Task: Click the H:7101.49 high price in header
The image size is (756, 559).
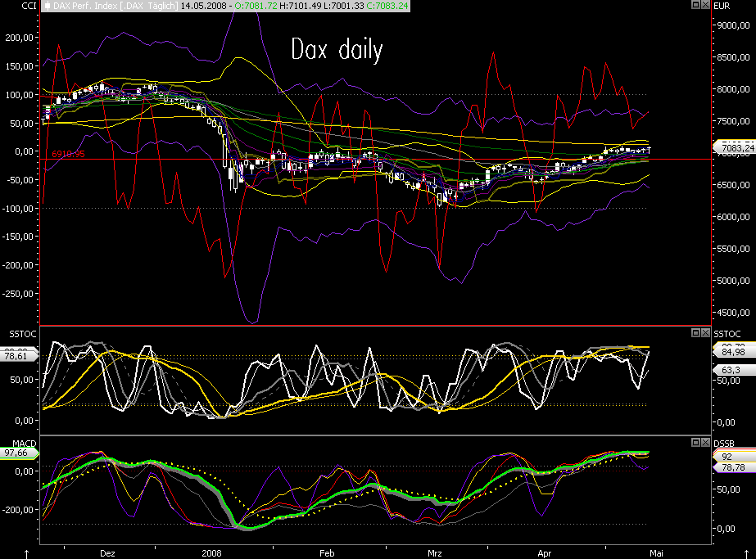Action: [300, 6]
